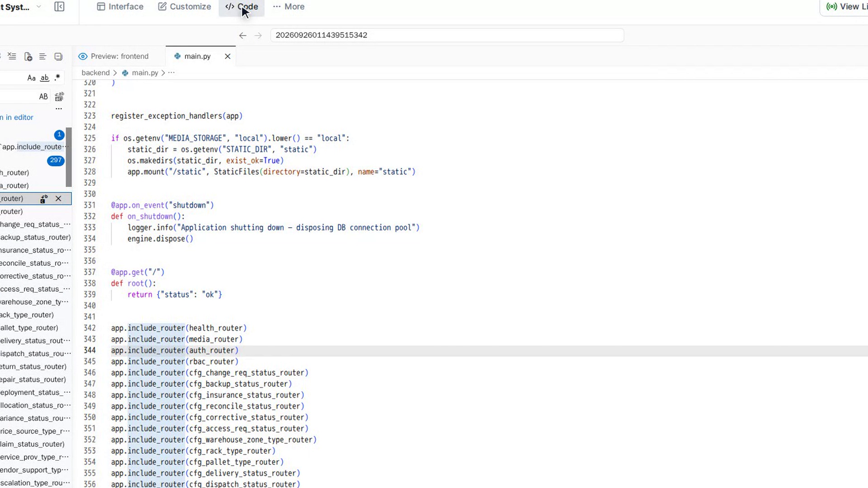
Task: Toggle Match Whole Word option
Action: [x=44, y=78]
